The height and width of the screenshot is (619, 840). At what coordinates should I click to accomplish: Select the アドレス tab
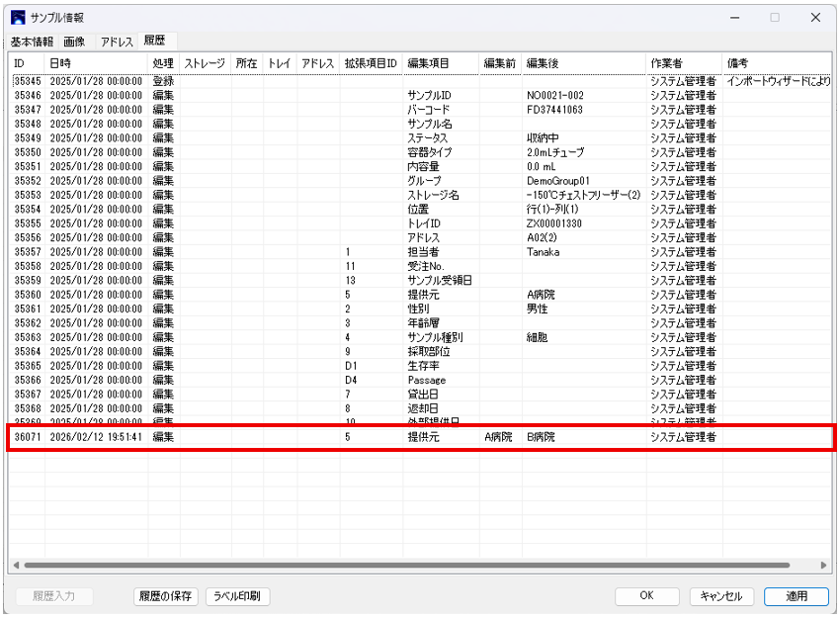pos(117,42)
